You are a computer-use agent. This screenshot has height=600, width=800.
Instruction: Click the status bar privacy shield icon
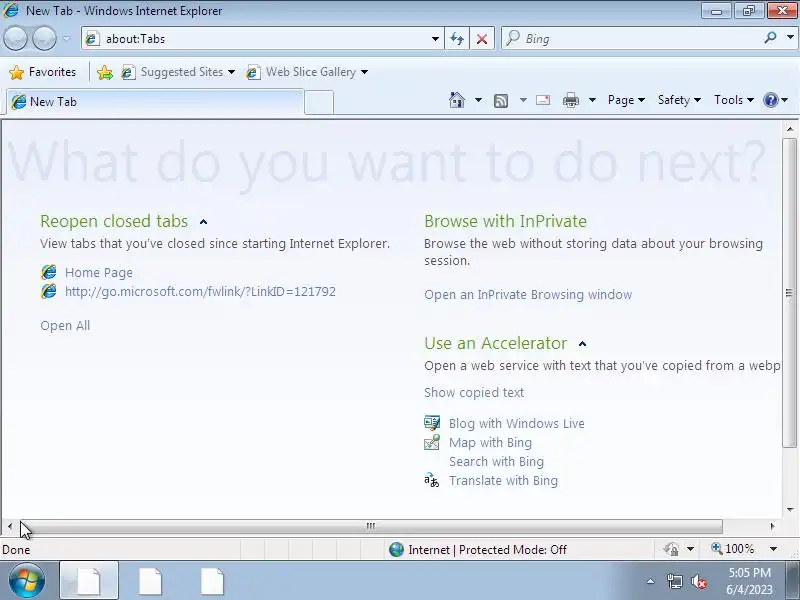tap(671, 549)
